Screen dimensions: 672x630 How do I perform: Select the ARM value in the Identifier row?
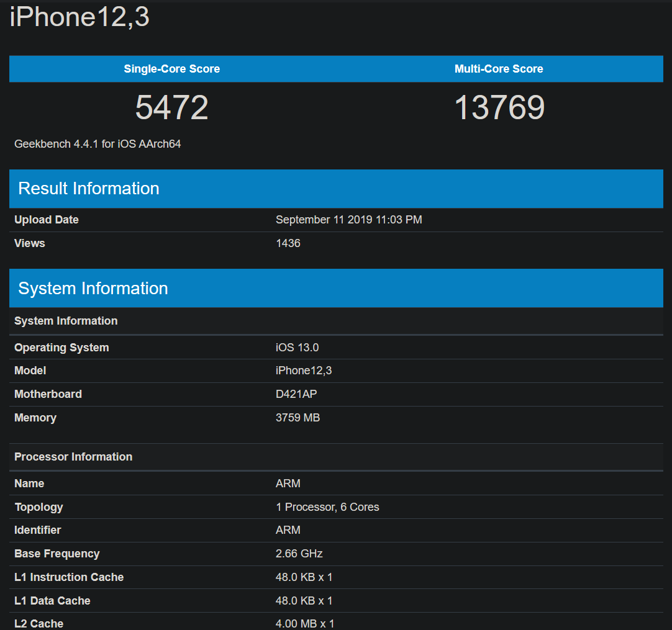[x=288, y=530]
